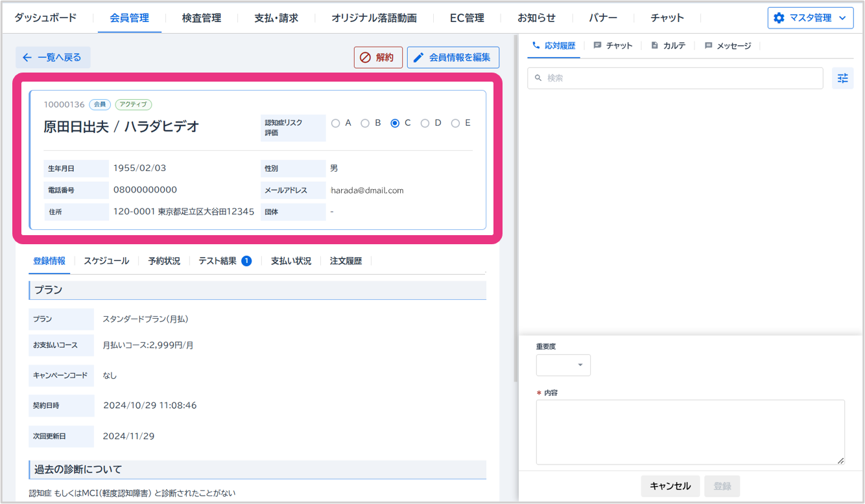865x504 pixels.
Task: Switch to the 支払い状況 tab
Action: pos(290,261)
